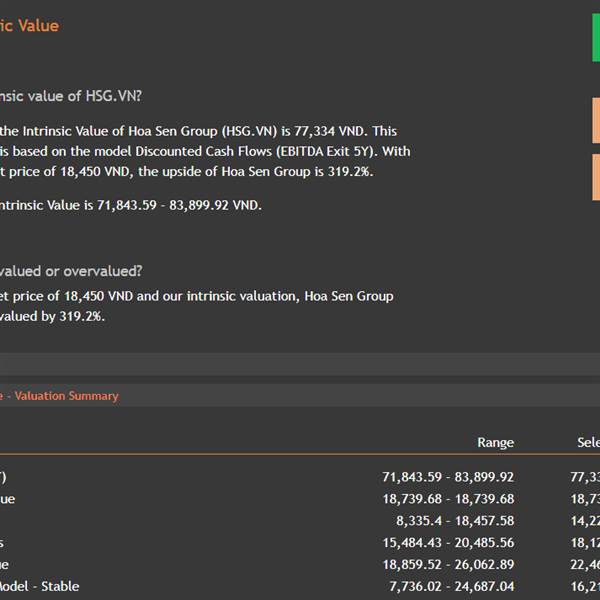Image resolution: width=600 pixels, height=600 pixels.
Task: Click the range 18,739.68 - 18,739.68
Action: point(448,499)
